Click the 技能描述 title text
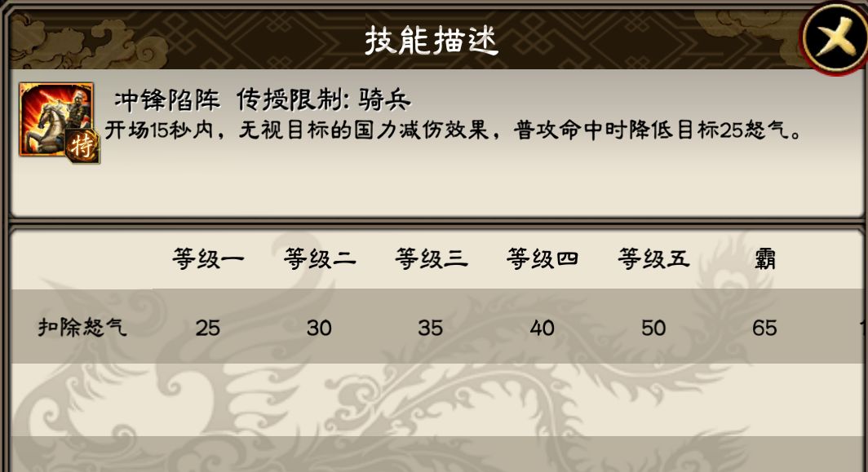Screen dimensions: 868x472 (432, 40)
